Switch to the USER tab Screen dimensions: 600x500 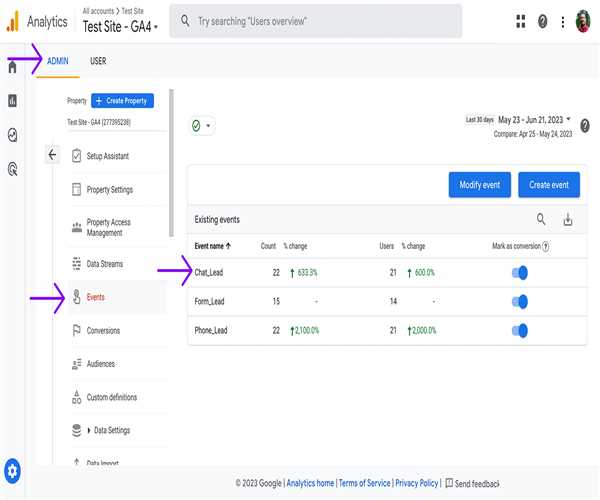[x=98, y=61]
